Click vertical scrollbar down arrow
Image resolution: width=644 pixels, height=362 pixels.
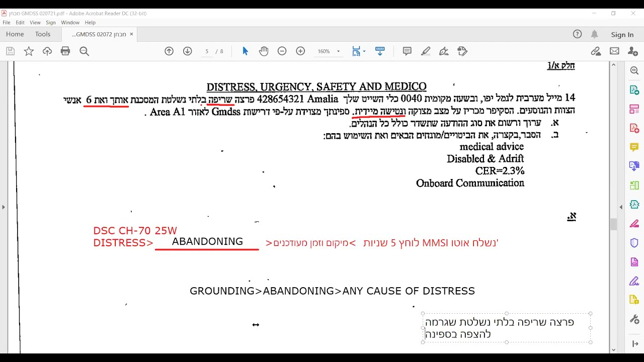point(613,350)
